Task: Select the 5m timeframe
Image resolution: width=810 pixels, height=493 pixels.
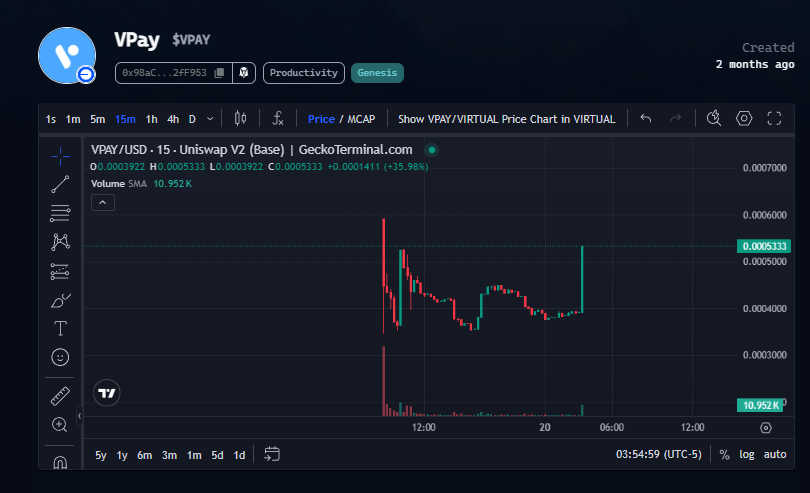Action: tap(98, 119)
